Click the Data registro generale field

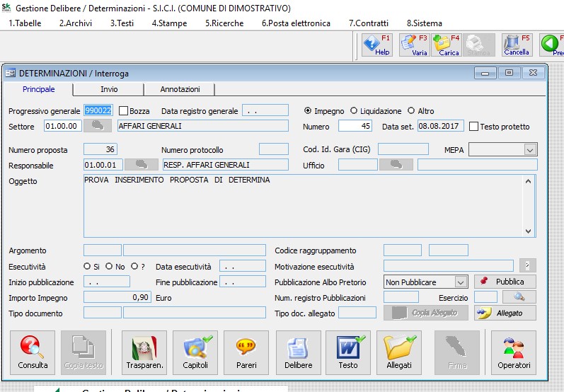coord(265,110)
